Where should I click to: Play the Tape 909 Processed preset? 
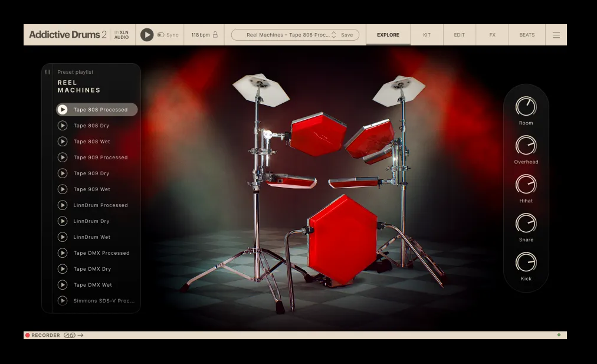pos(63,158)
